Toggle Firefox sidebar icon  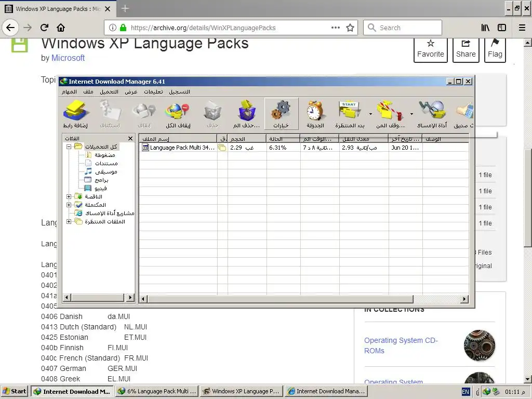[502, 28]
